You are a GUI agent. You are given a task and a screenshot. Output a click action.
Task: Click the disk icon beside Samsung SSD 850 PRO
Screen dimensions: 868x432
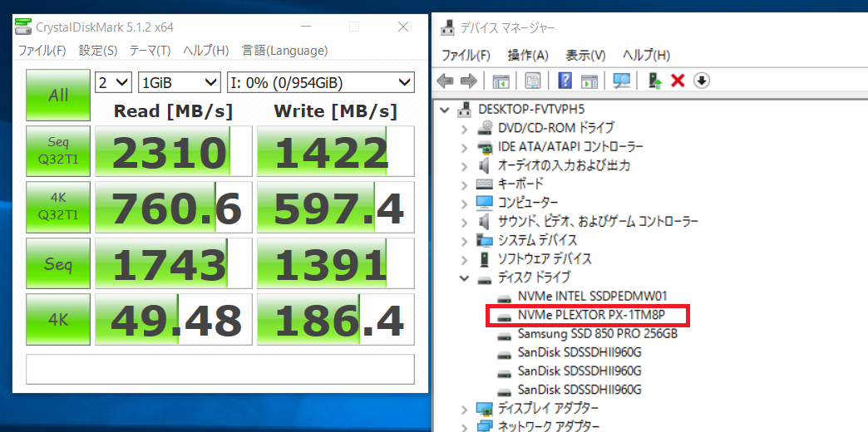(x=505, y=335)
